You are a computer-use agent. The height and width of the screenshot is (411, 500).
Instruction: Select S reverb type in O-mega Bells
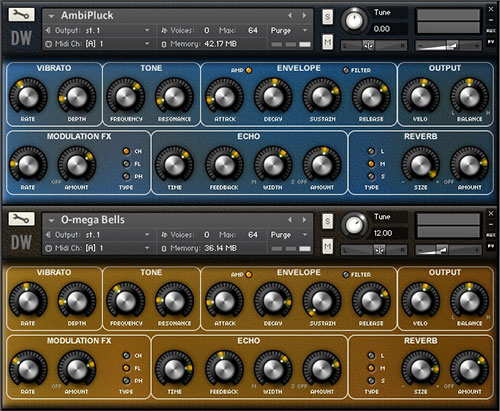[371, 380]
